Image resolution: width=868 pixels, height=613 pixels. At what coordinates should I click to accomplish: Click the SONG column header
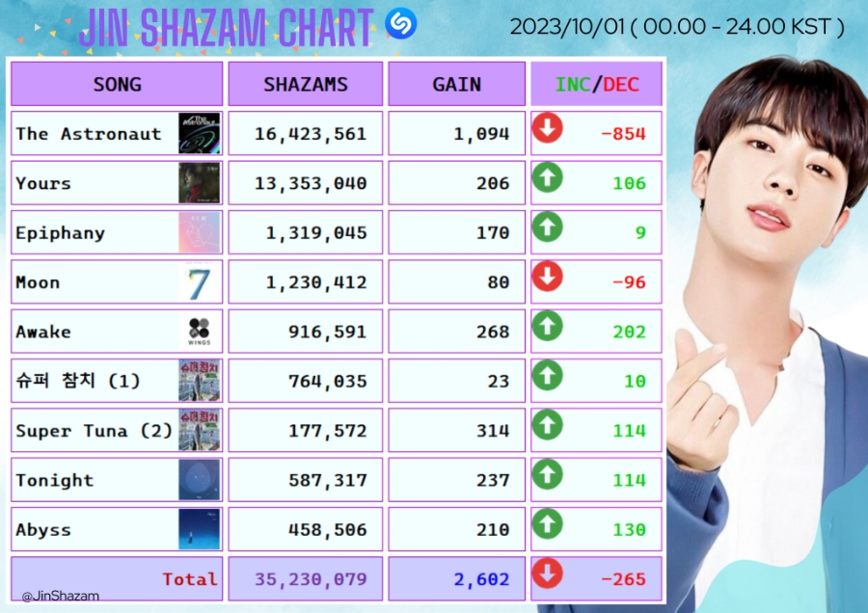(117, 84)
